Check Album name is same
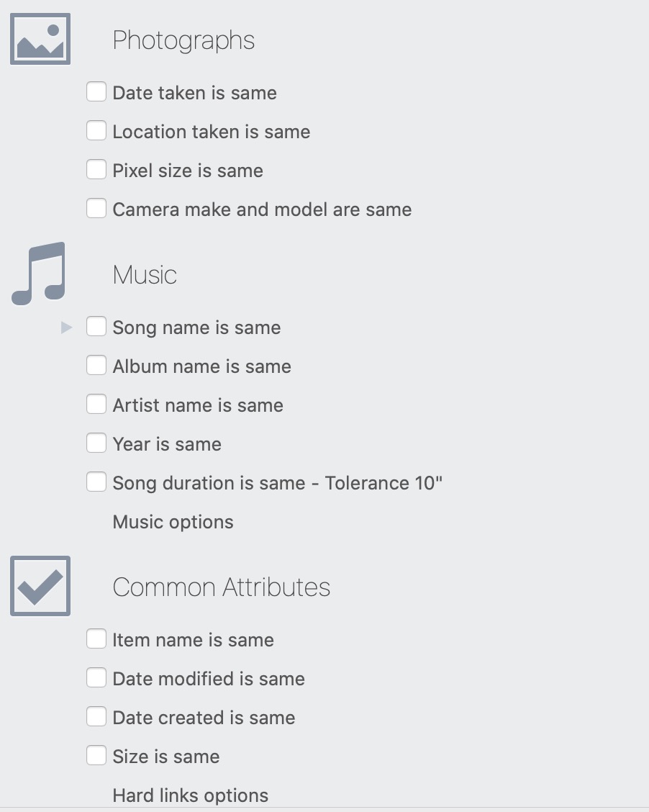Viewport: 649px width, 812px height. pos(96,365)
